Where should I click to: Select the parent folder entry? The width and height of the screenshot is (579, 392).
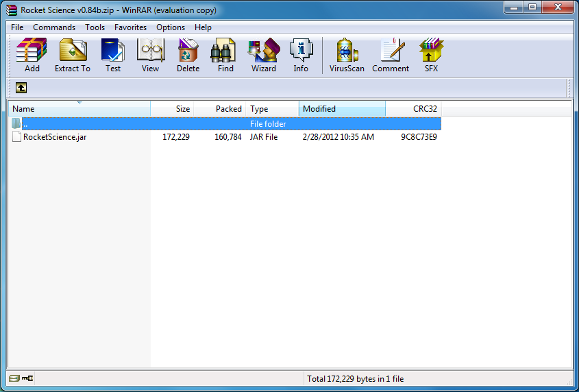25,124
